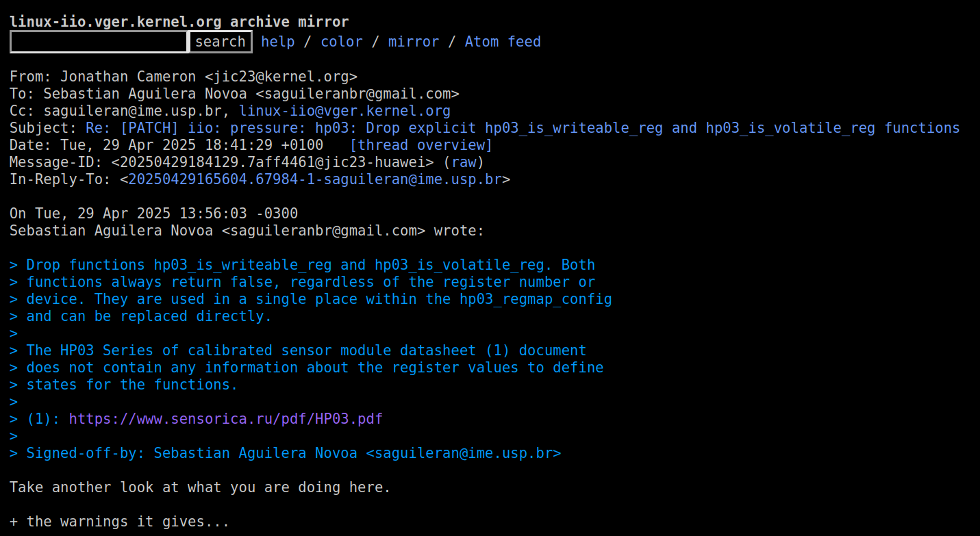Click the quoted Signed-off-by line
Screen dimensions: 980x536
pos(293,453)
